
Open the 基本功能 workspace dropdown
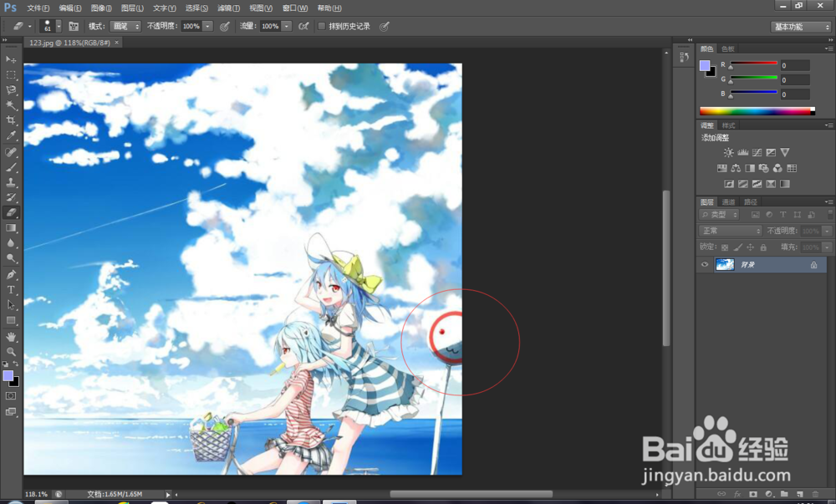(x=802, y=27)
